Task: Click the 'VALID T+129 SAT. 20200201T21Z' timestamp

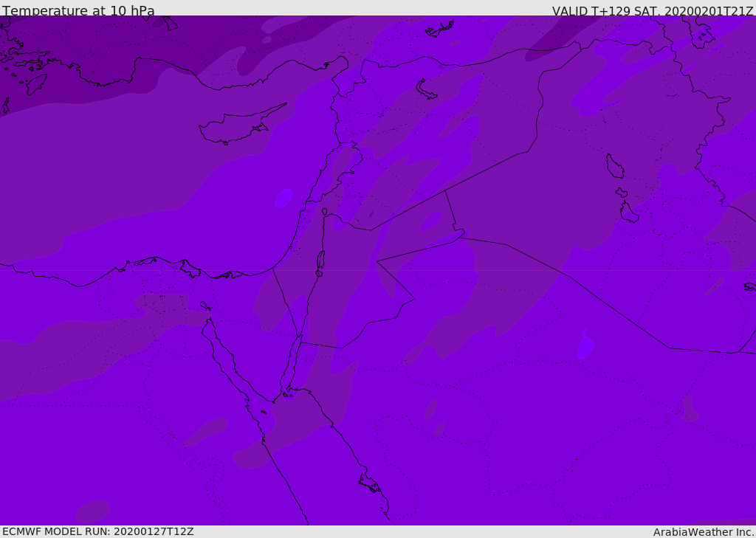Action: click(x=653, y=10)
